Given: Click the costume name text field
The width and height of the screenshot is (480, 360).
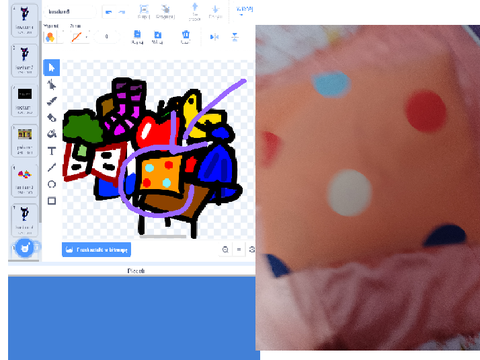Looking at the screenshot, I should click(70, 12).
